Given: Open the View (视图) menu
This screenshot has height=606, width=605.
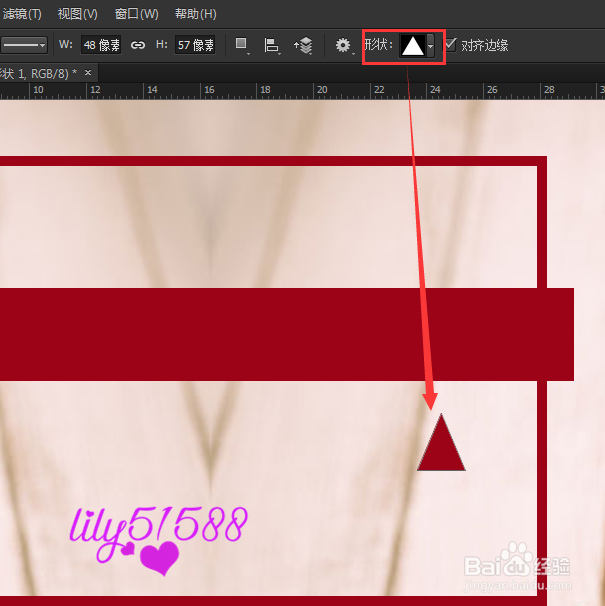Looking at the screenshot, I should pos(78,14).
